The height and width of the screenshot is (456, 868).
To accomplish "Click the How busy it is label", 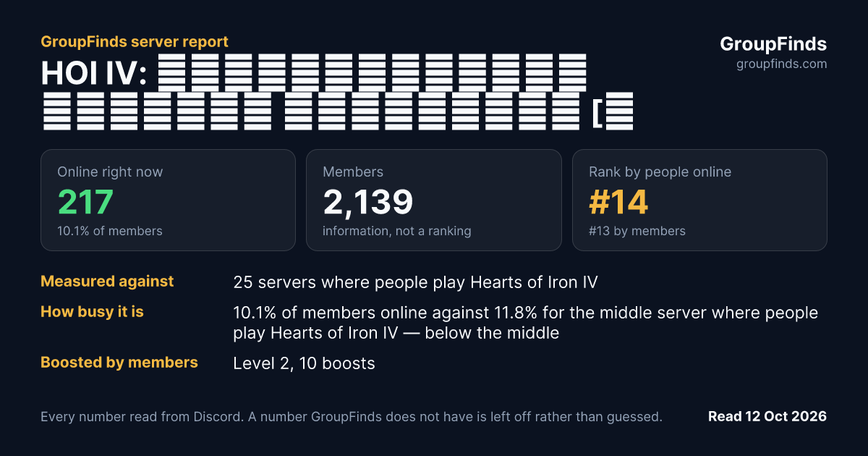I will [x=92, y=312].
